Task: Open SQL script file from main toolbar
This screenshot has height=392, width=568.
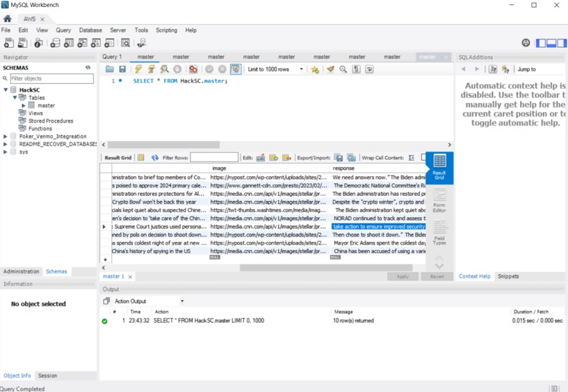Action: (x=23, y=43)
